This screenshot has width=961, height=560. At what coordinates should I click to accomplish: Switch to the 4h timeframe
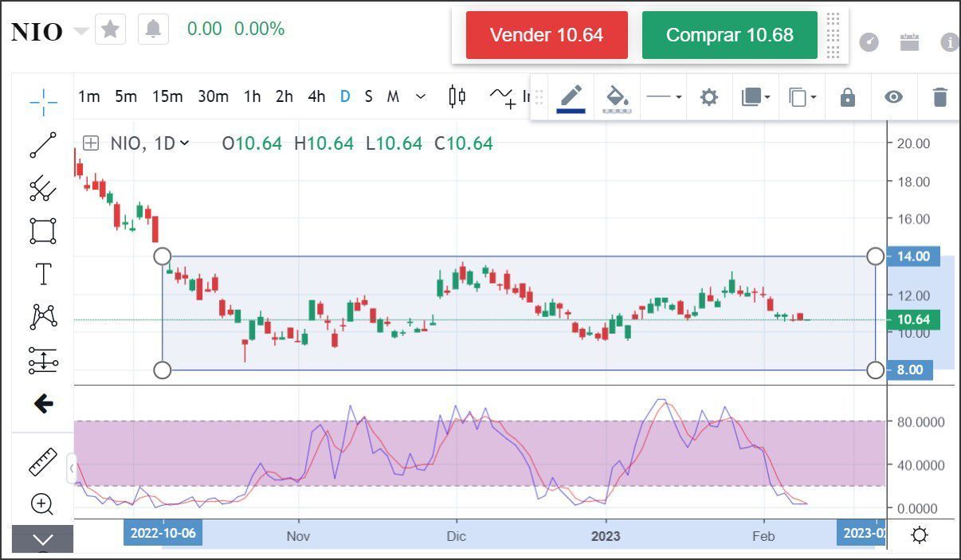[316, 96]
